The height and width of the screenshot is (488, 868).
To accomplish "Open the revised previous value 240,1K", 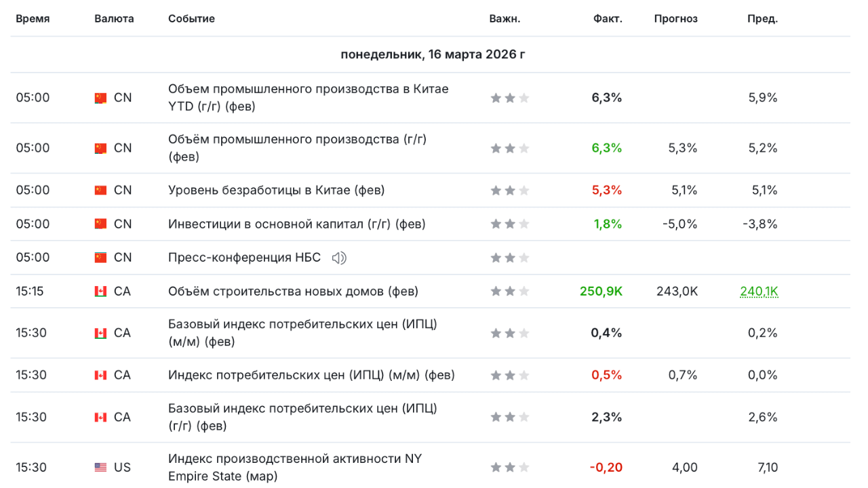I will click(x=759, y=291).
